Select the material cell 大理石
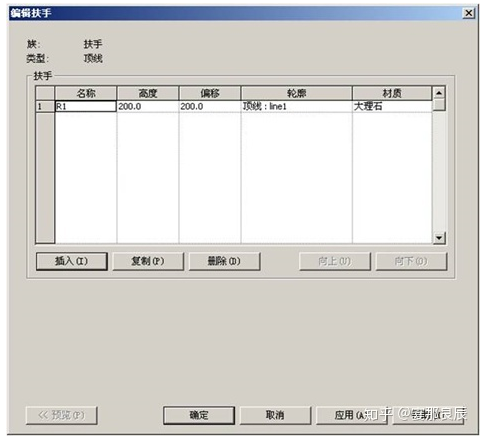Viewport: 488px width, 441px height. [392, 106]
